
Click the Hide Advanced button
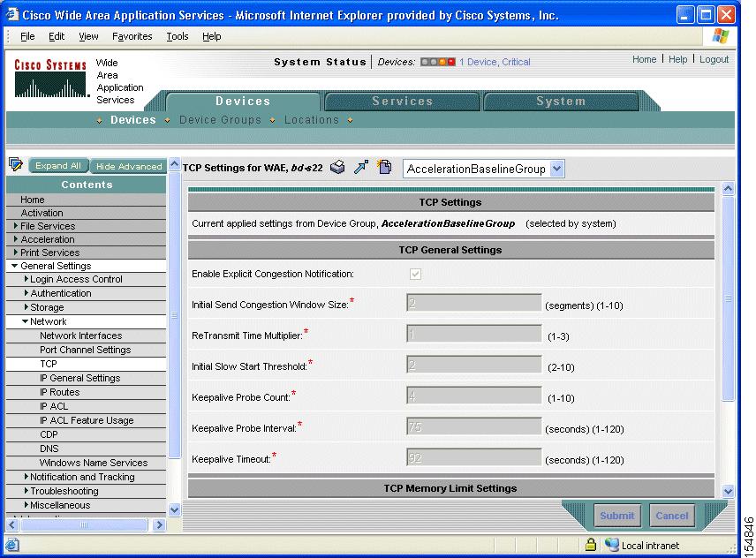click(129, 166)
